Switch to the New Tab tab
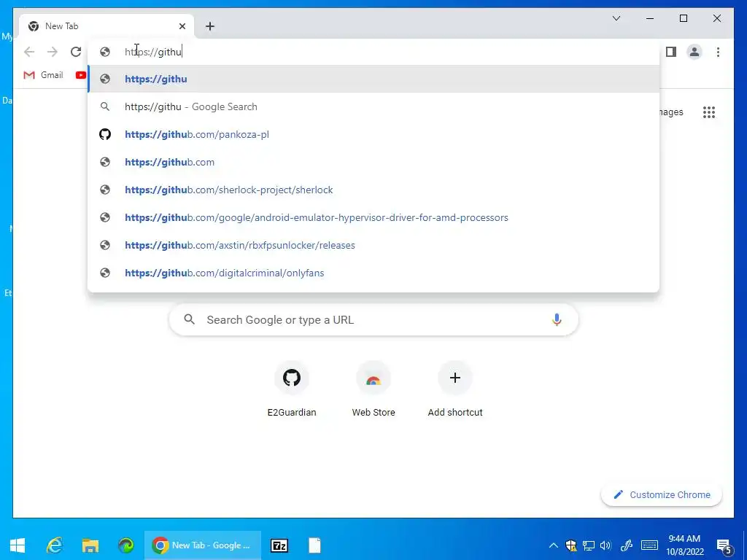Viewport: 747px width, 560px height. (x=107, y=26)
